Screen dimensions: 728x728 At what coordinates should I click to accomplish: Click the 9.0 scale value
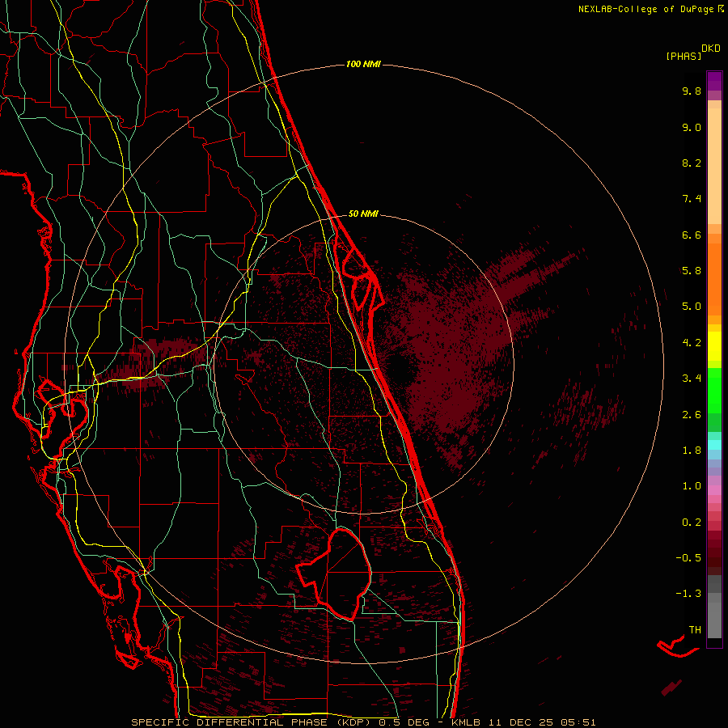pyautogui.click(x=692, y=127)
